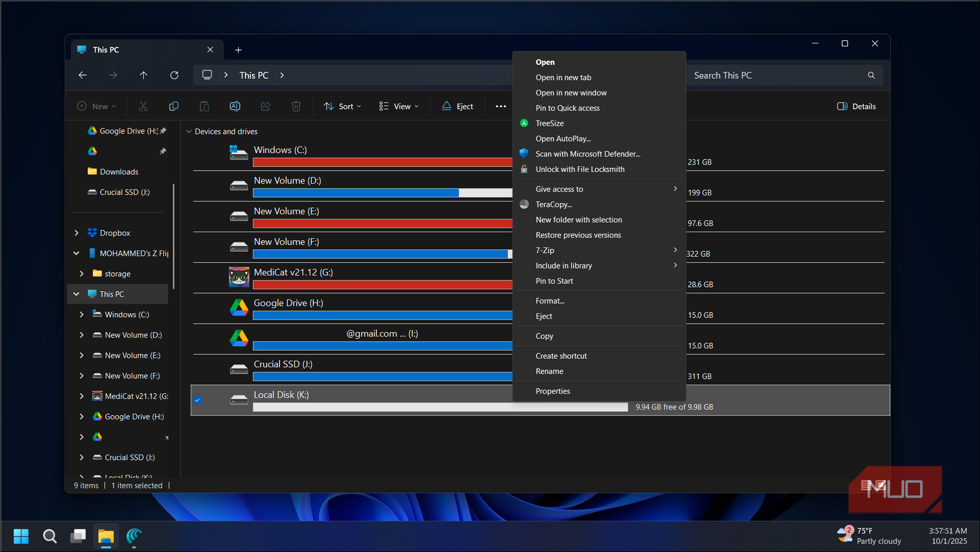The image size is (980, 552).
Task: Open the Sort dropdown
Action: coord(342,106)
